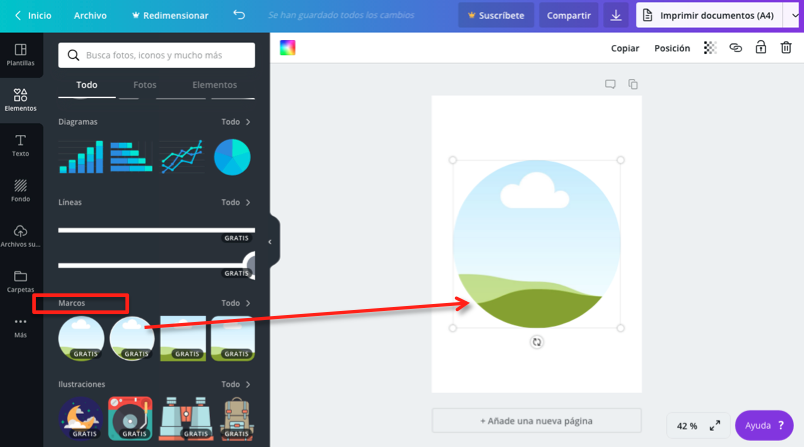Select the moon illustration

(81, 419)
